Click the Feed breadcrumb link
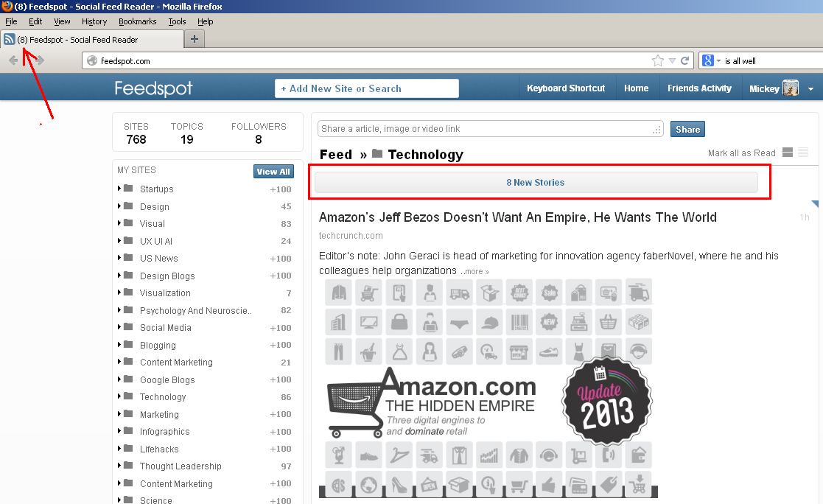 pyautogui.click(x=336, y=154)
